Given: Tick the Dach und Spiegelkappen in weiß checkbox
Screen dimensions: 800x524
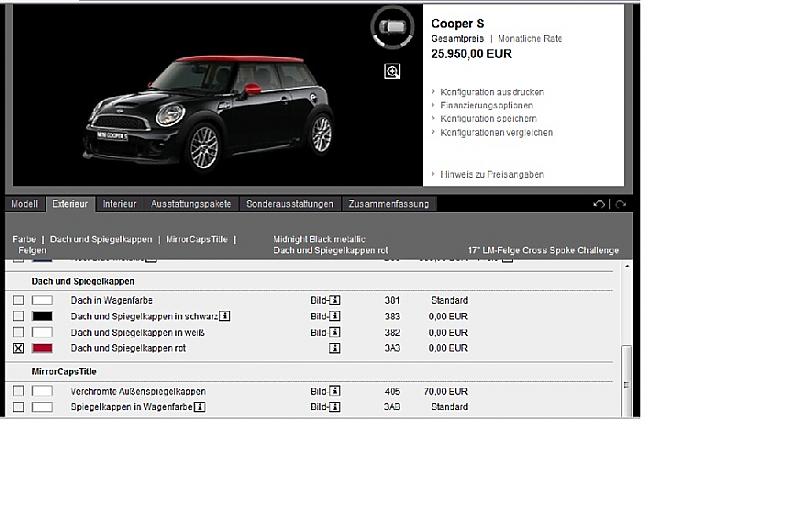Looking at the screenshot, I should (x=18, y=332).
